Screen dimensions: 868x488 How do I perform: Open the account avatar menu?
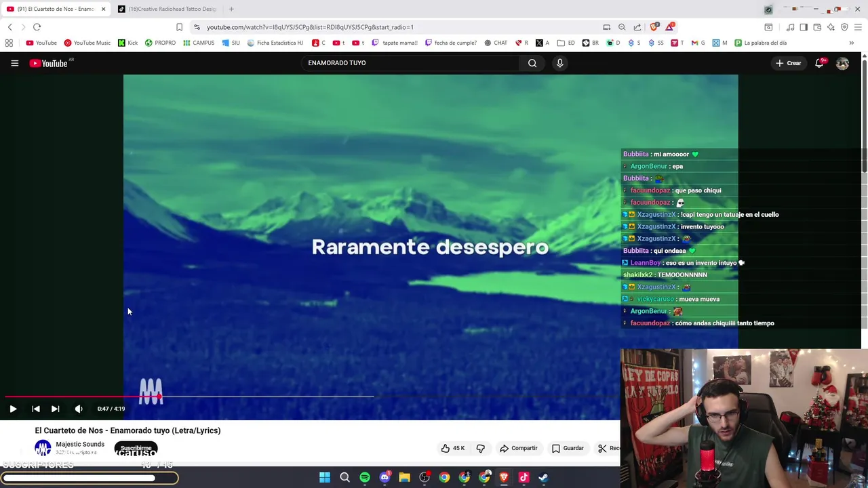[x=842, y=63]
